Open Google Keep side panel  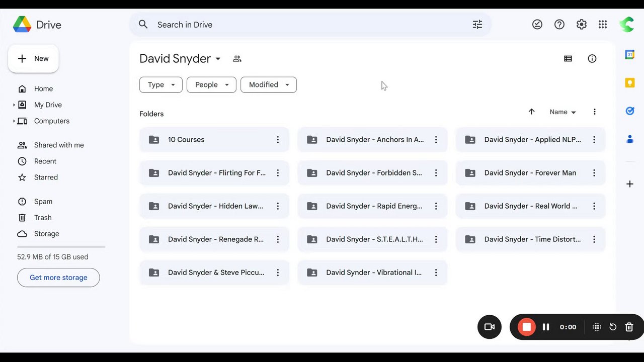[x=629, y=83]
